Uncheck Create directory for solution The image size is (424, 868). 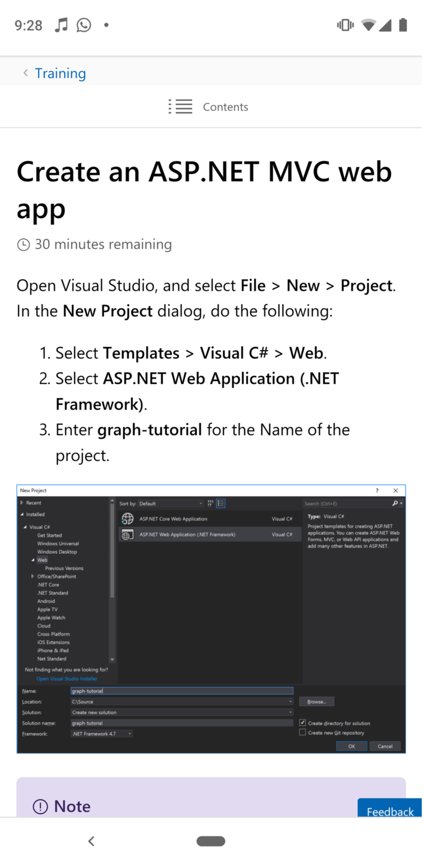(x=303, y=722)
